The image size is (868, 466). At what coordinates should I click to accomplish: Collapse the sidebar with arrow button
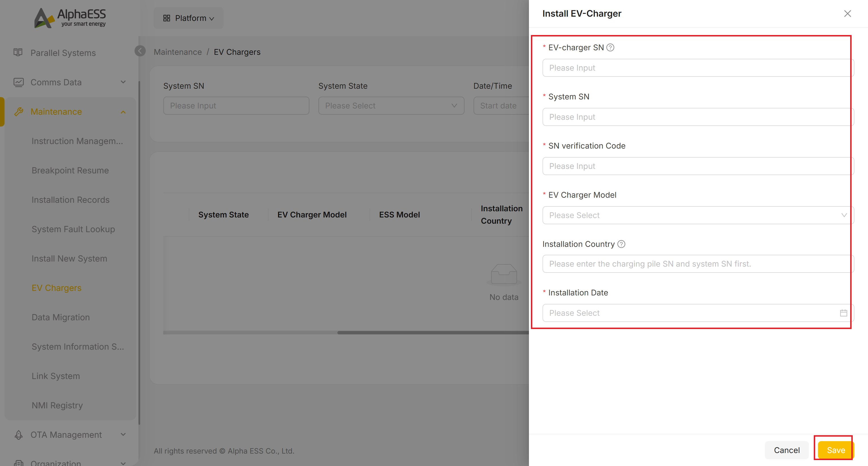(140, 51)
